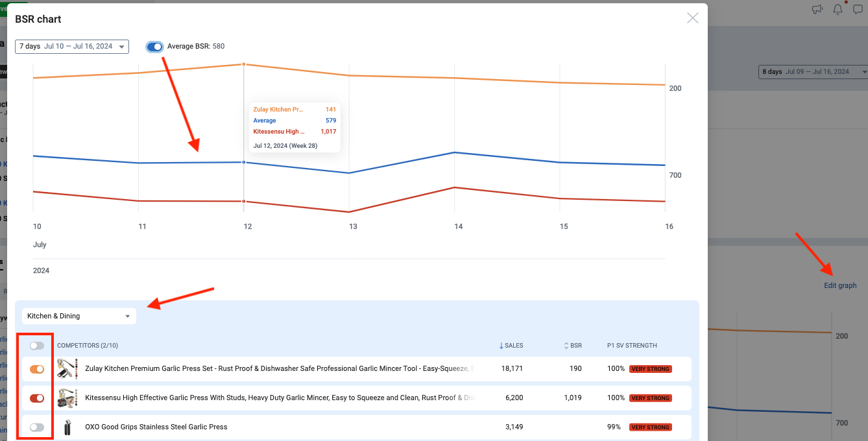
Task: Click the Zulay sales value 18,171
Action: [x=512, y=368]
